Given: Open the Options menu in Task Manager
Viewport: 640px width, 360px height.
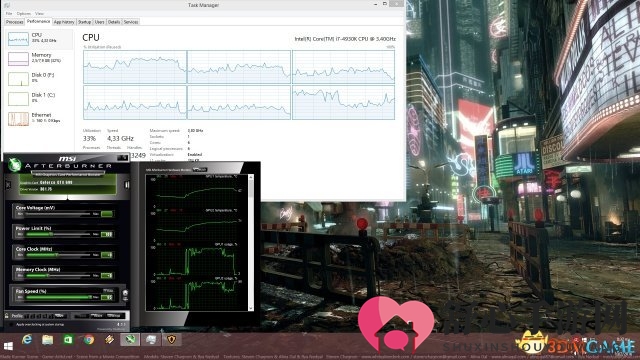Looking at the screenshot, I should (23, 13).
